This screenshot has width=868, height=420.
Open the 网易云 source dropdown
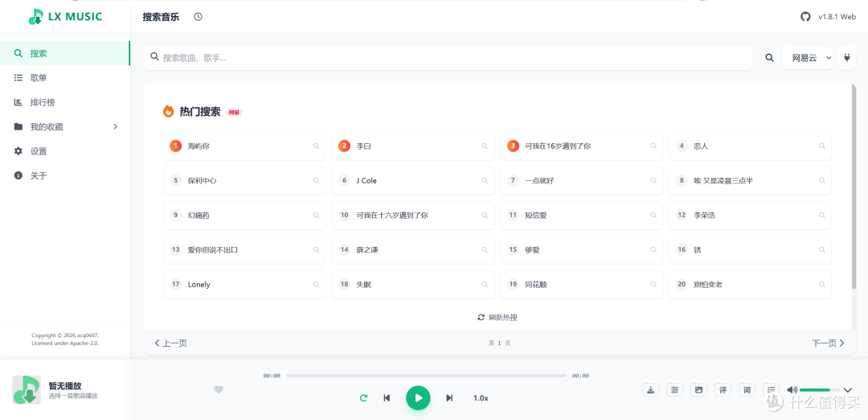tap(808, 58)
